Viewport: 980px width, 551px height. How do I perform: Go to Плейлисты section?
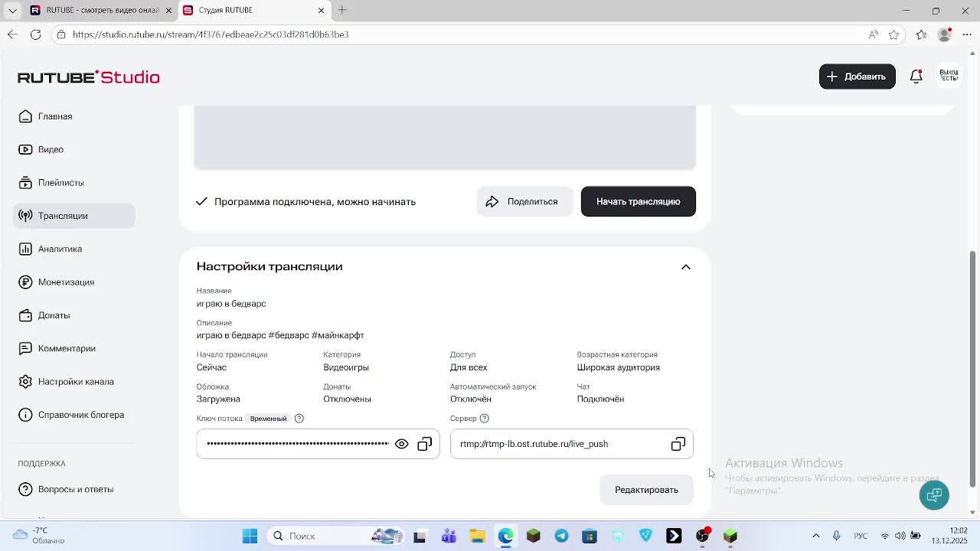pos(74,183)
